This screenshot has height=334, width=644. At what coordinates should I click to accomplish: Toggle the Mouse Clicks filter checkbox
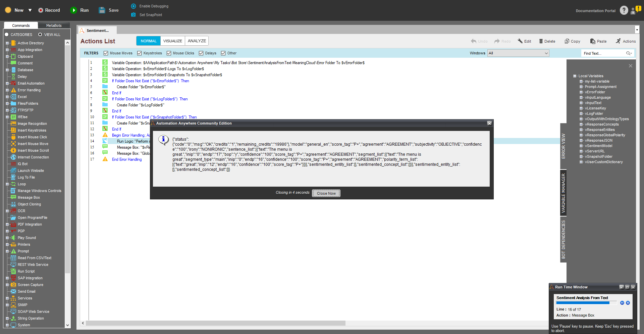click(x=169, y=53)
